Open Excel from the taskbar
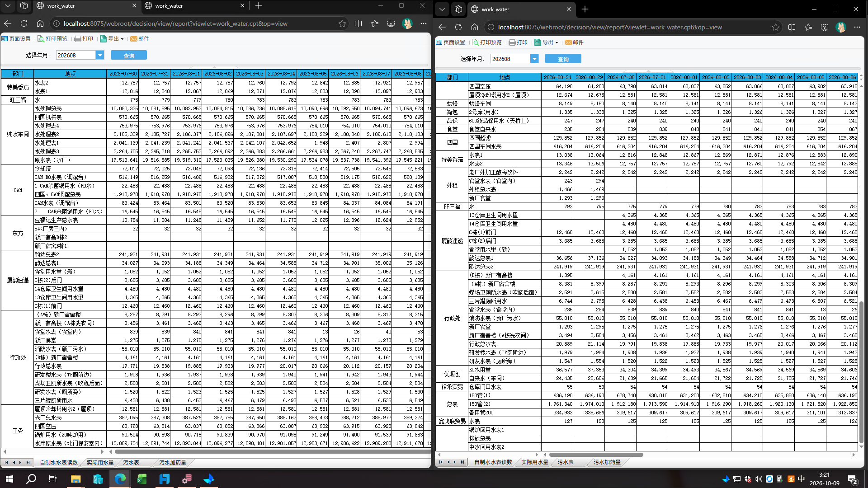868x488 pixels. (x=142, y=479)
